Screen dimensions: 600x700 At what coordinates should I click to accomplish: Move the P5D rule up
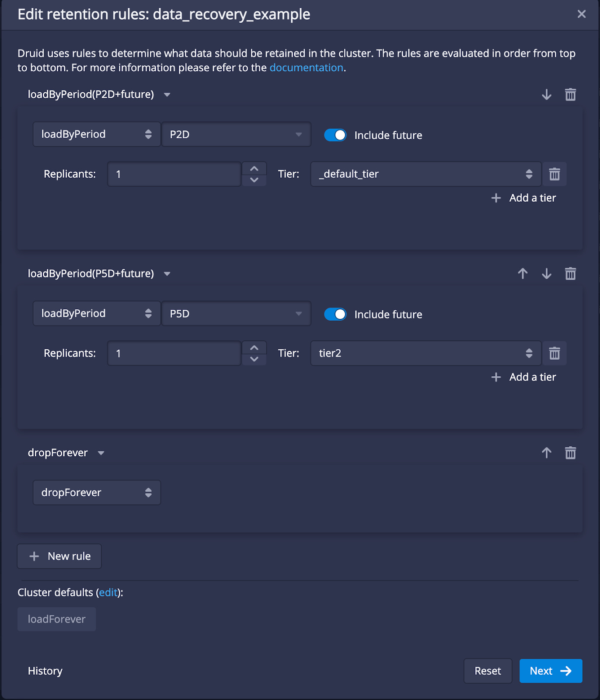(x=523, y=274)
